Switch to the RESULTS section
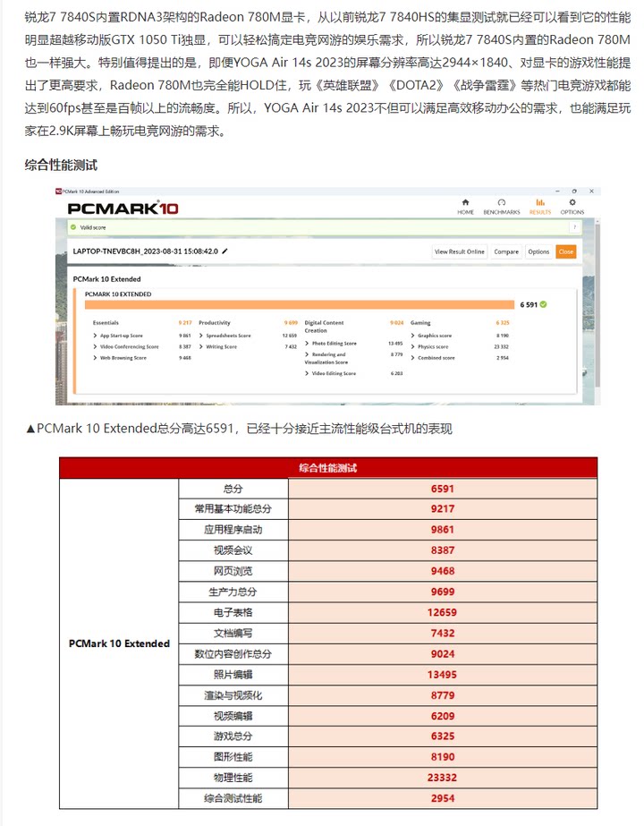This screenshot has width=644, height=826. pos(539,207)
